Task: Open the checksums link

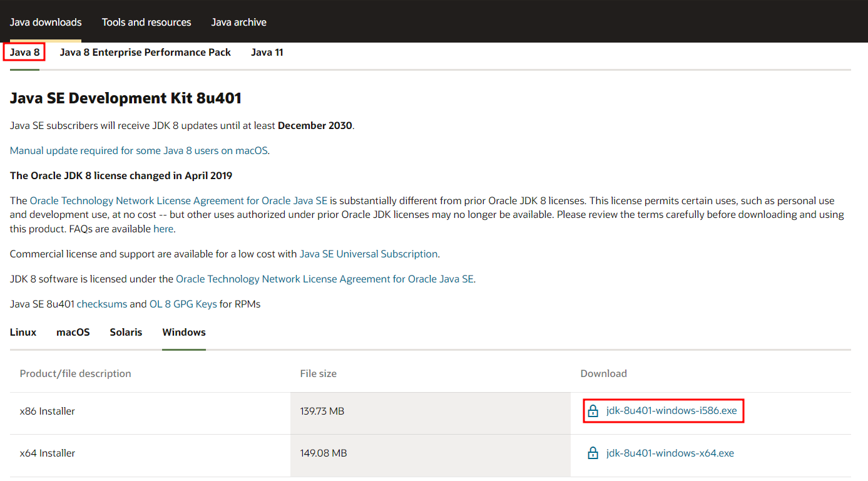Action: tap(102, 304)
